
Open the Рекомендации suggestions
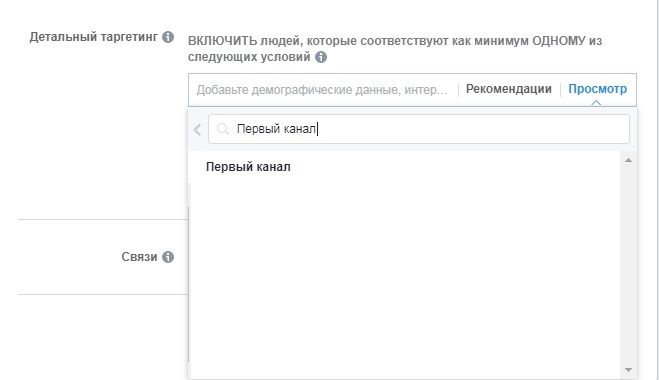(x=509, y=89)
